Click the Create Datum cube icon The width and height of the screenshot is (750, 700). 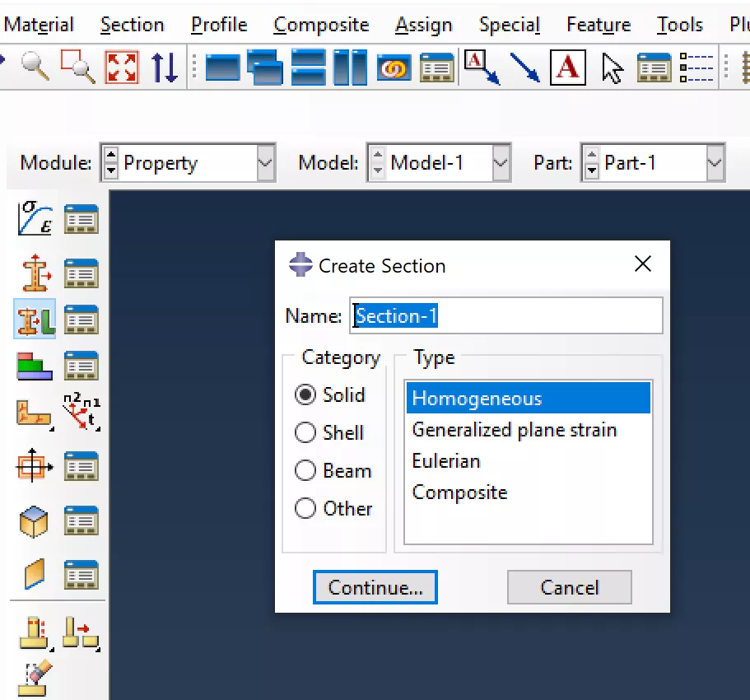click(35, 521)
